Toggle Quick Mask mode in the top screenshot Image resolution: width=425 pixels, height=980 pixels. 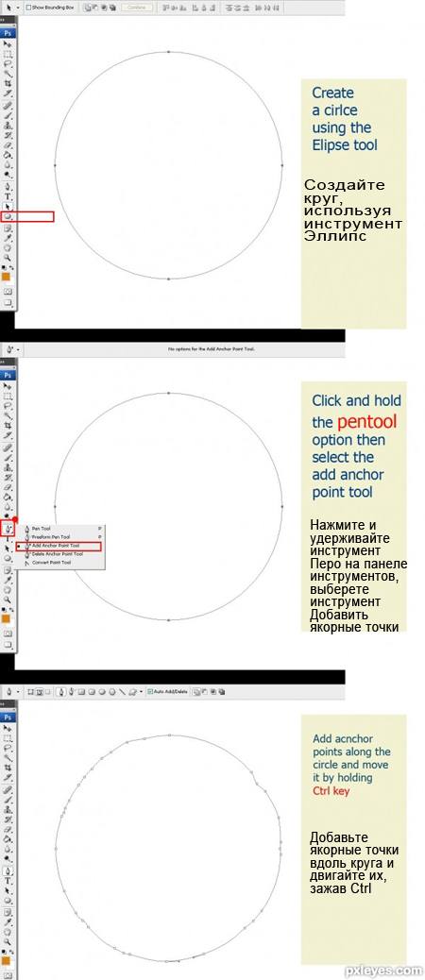coord(8,291)
